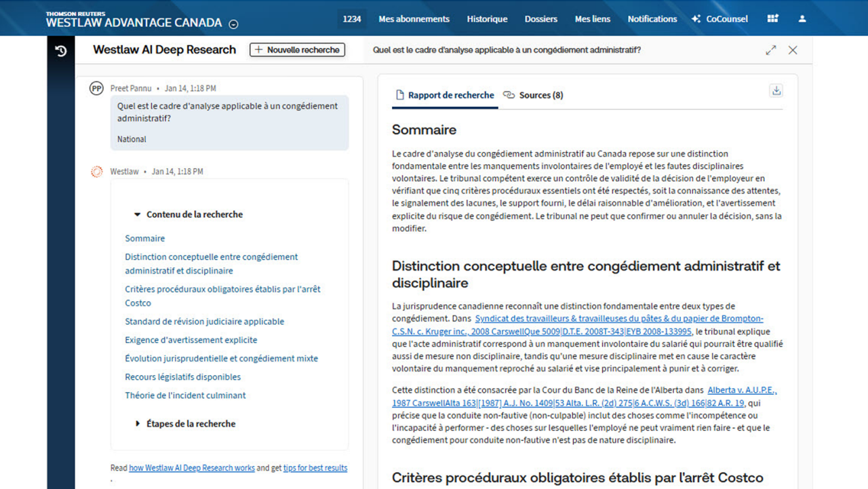
Task: Expand the Étapes de la recherche section
Action: click(138, 424)
